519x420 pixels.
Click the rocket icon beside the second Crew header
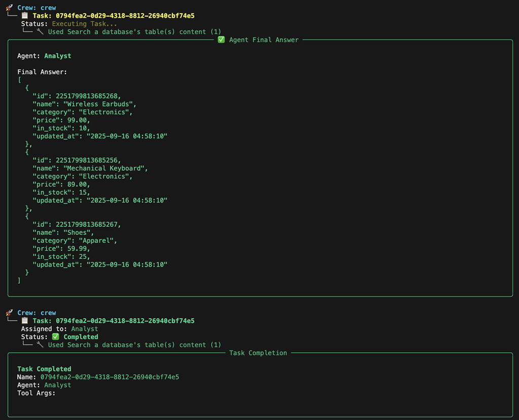(x=9, y=313)
